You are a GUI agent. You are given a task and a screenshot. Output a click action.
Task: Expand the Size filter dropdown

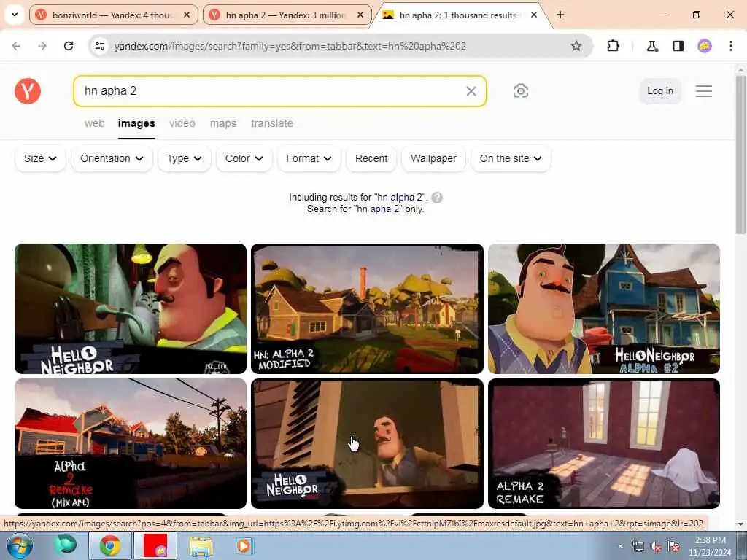tap(40, 158)
